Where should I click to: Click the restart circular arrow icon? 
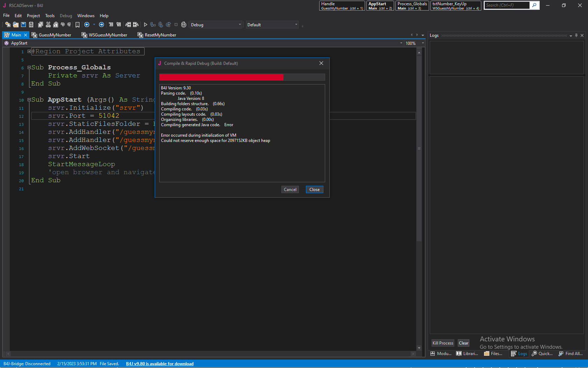184,25
